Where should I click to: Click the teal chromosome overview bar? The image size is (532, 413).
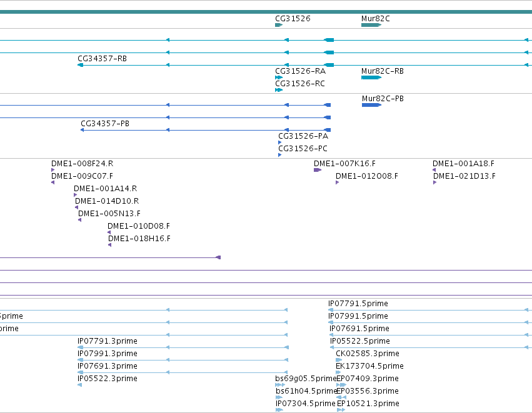(x=266, y=12)
